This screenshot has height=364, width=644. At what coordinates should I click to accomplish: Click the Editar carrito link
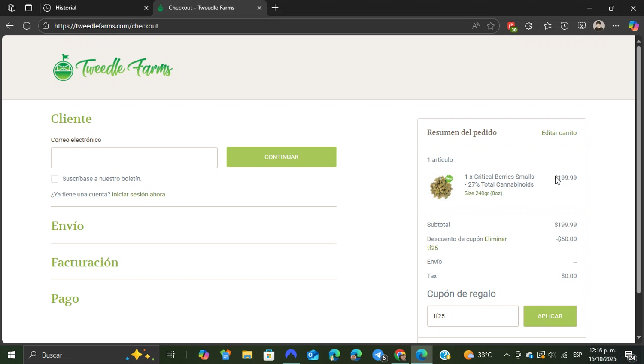(x=559, y=133)
